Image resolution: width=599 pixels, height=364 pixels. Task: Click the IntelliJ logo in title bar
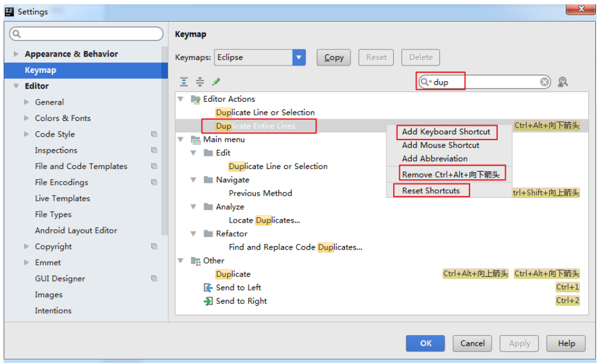[10, 11]
